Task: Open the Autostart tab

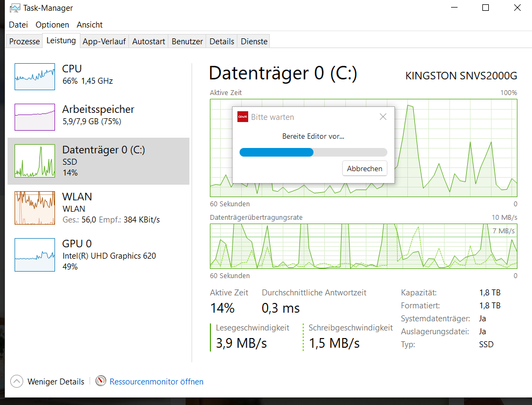Action: (148, 42)
